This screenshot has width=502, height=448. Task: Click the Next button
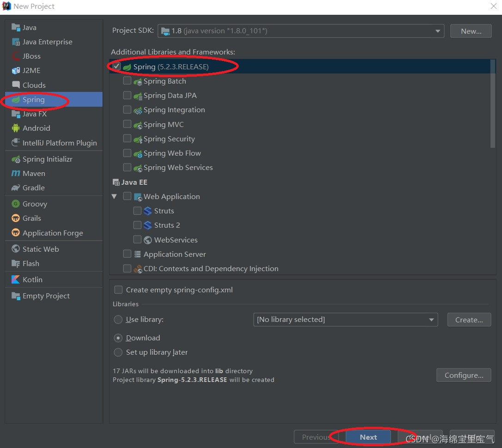368,437
